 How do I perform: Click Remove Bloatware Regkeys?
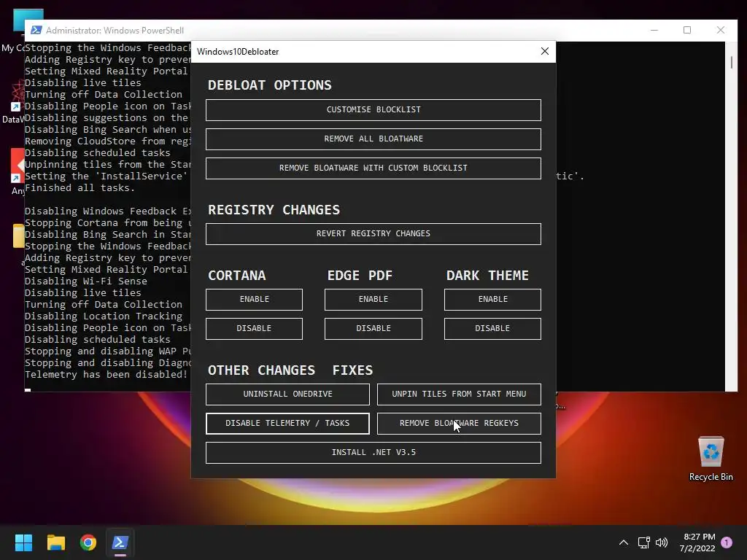coord(459,424)
